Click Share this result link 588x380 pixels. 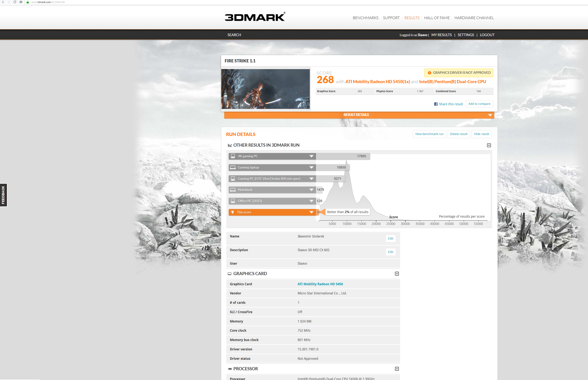pyautogui.click(x=451, y=104)
